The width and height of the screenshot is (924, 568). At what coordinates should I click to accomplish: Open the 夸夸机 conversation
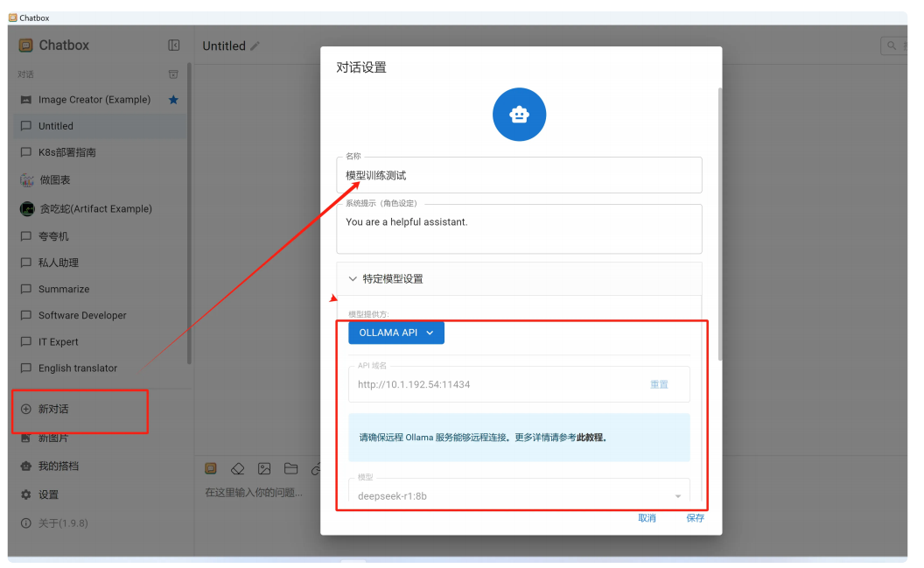pyautogui.click(x=100, y=236)
